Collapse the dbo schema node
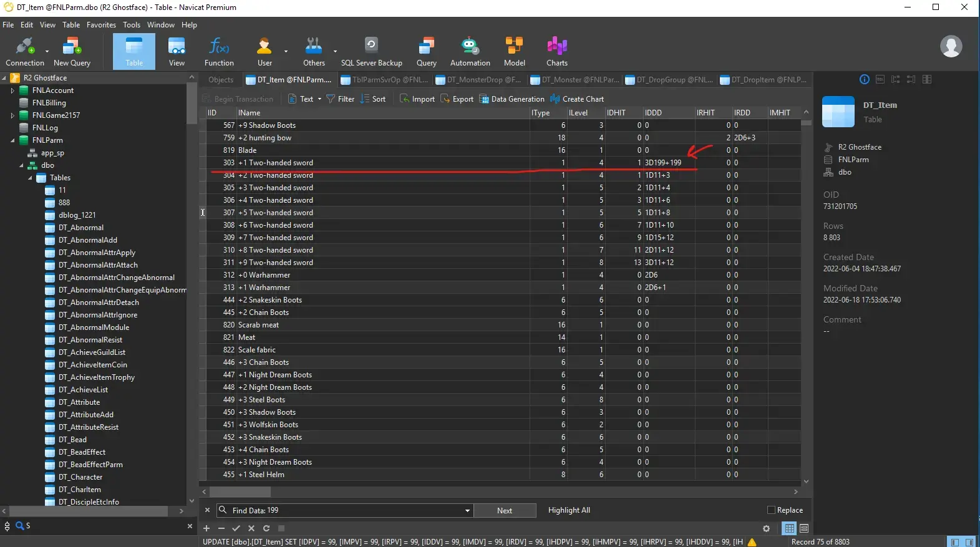This screenshot has width=980, height=547. tap(21, 165)
